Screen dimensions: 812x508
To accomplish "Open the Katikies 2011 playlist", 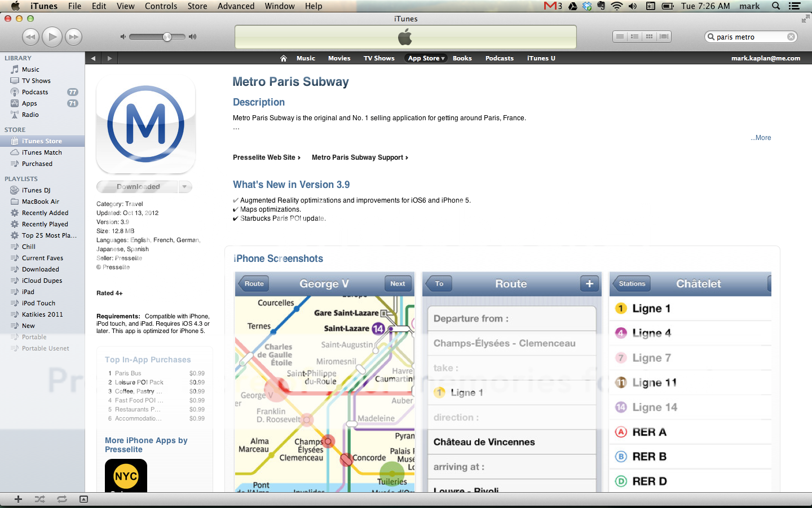I will point(42,314).
